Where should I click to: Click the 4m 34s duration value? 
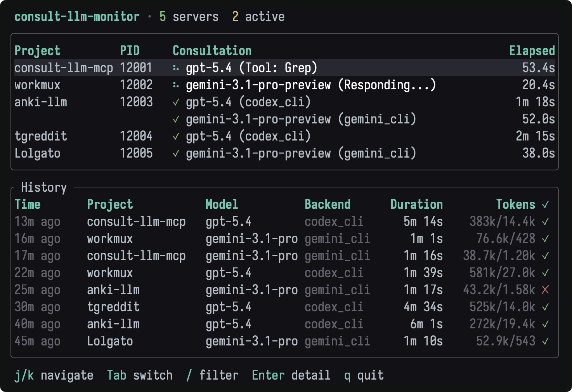423,307
